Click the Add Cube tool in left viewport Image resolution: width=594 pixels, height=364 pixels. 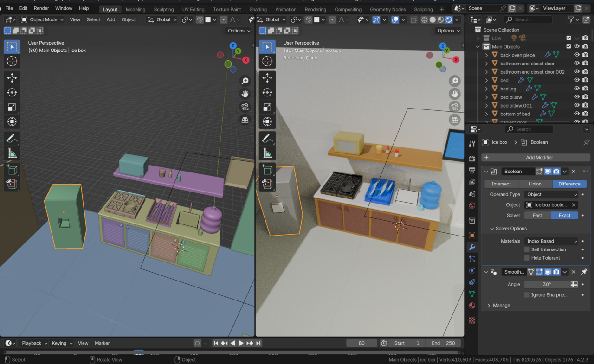pyautogui.click(x=12, y=170)
